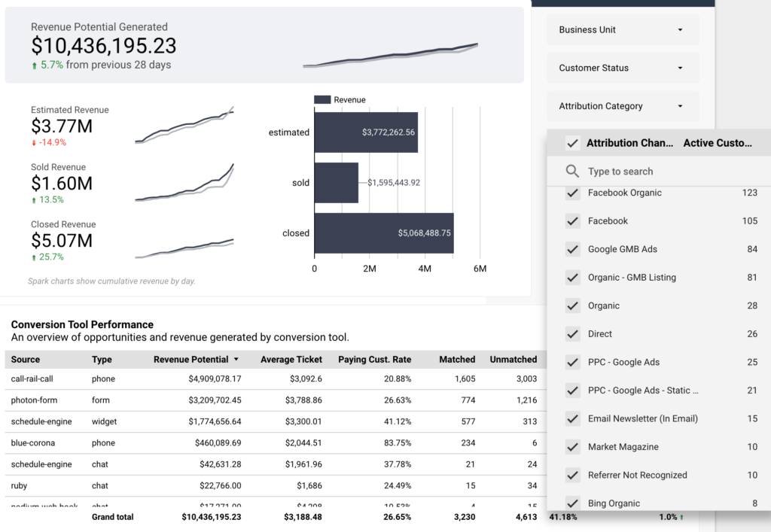Viewport: 771px width, 532px height.
Task: Click the Closed Revenue sparkline chart
Action: pos(184,248)
